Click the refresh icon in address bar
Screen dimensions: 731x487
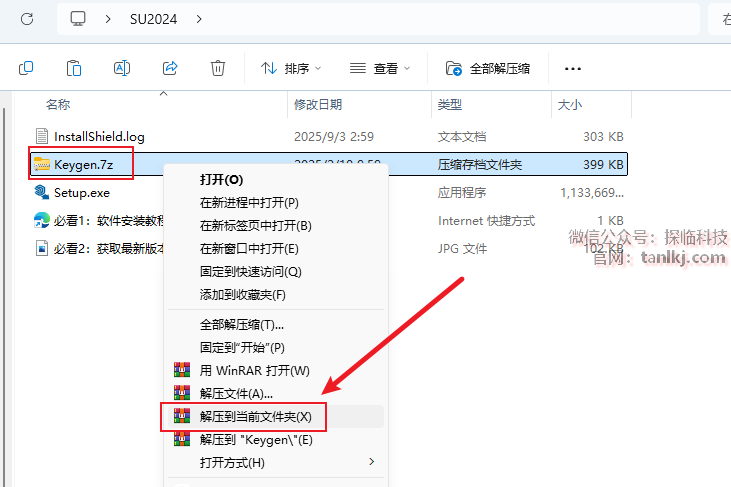pos(27,19)
